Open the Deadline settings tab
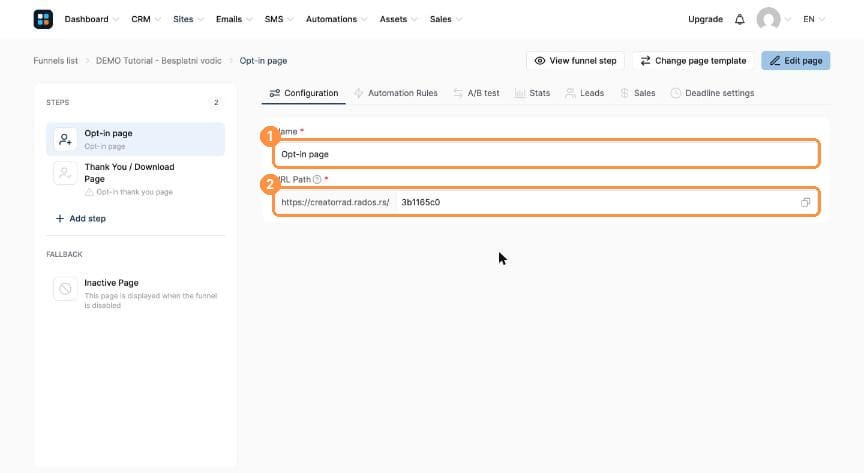This screenshot has width=864, height=473. tap(712, 93)
